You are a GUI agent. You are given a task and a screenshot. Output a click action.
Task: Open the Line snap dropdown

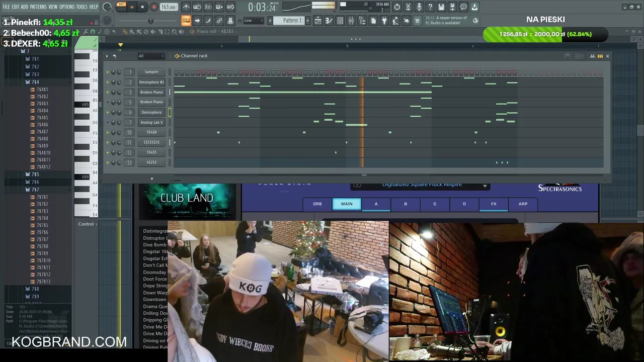coord(254,21)
